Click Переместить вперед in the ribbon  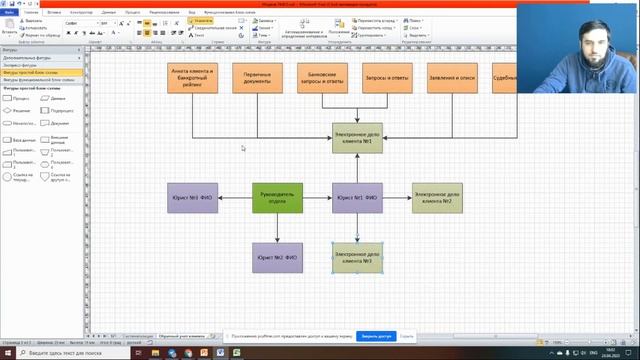point(374,20)
